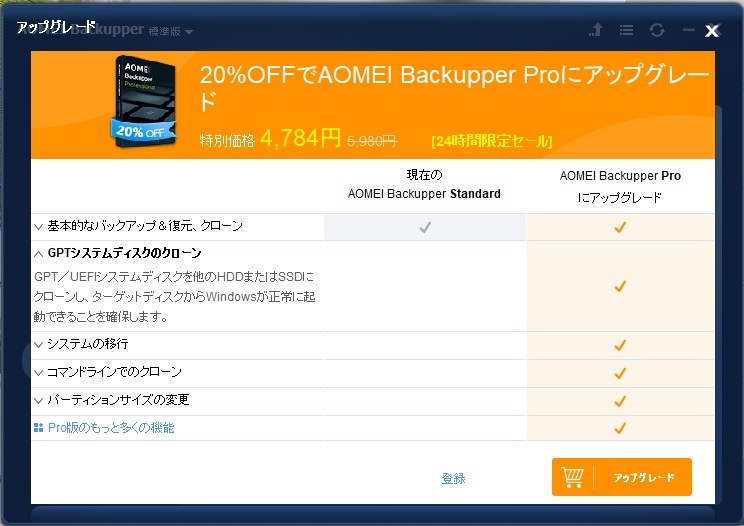Screen dimensions: 744x526
Task: Click the Pro checkmark for 基本的なバックアップ row
Action: coord(620,227)
